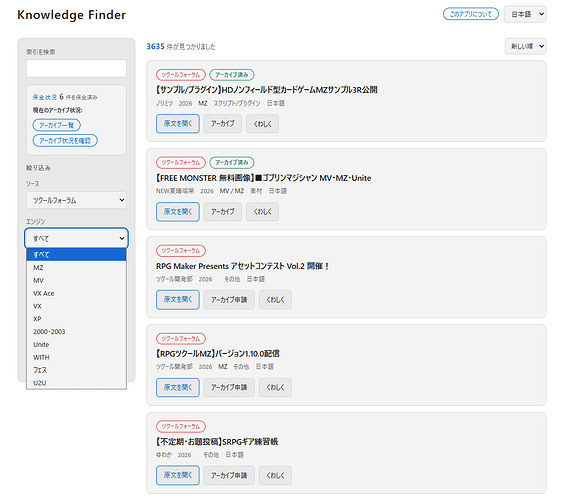Focus the 索引を検索 search input field
The height and width of the screenshot is (499, 574).
[76, 68]
